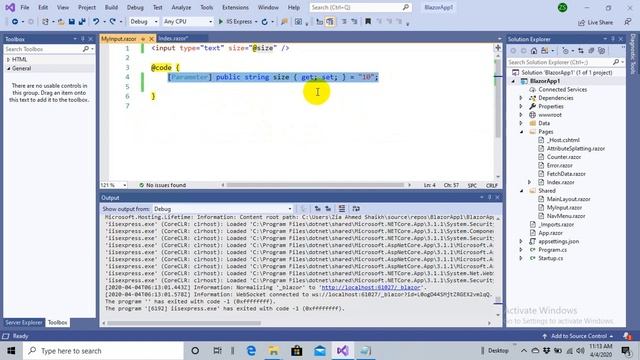
Task: Click the Save icon in toolbar
Action: click(72, 22)
